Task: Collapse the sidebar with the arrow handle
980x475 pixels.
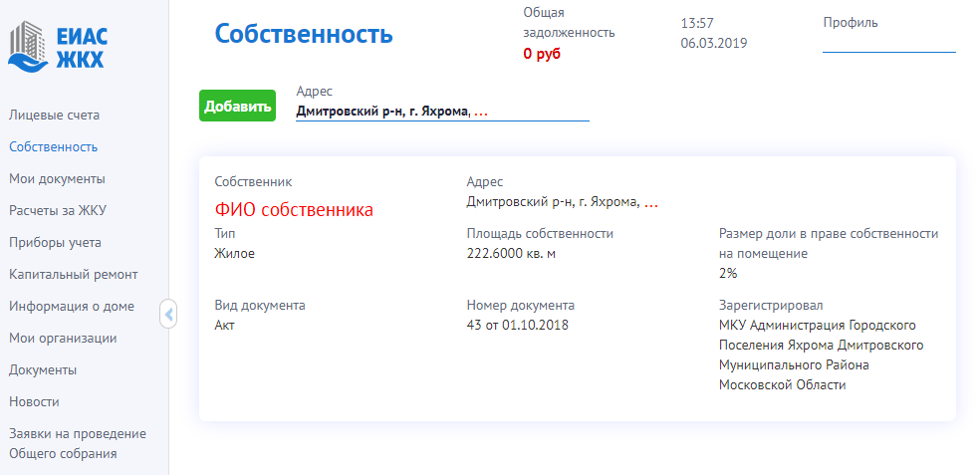Action: pos(168,314)
